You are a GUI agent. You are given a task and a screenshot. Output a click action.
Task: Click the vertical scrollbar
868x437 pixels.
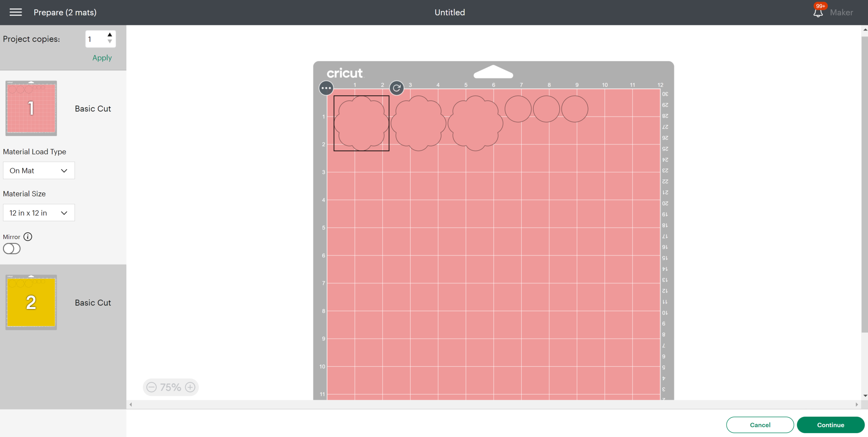865,184
